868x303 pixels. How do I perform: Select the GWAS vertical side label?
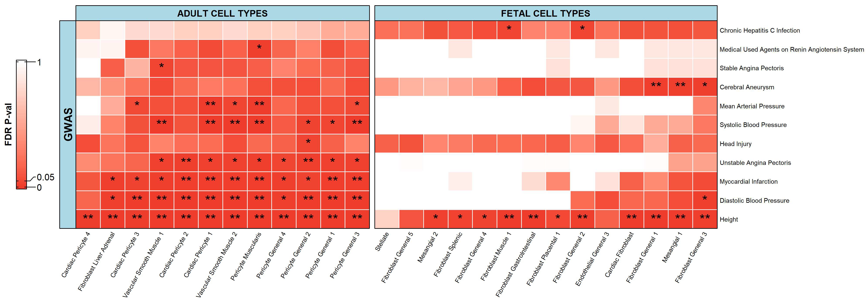(x=68, y=124)
